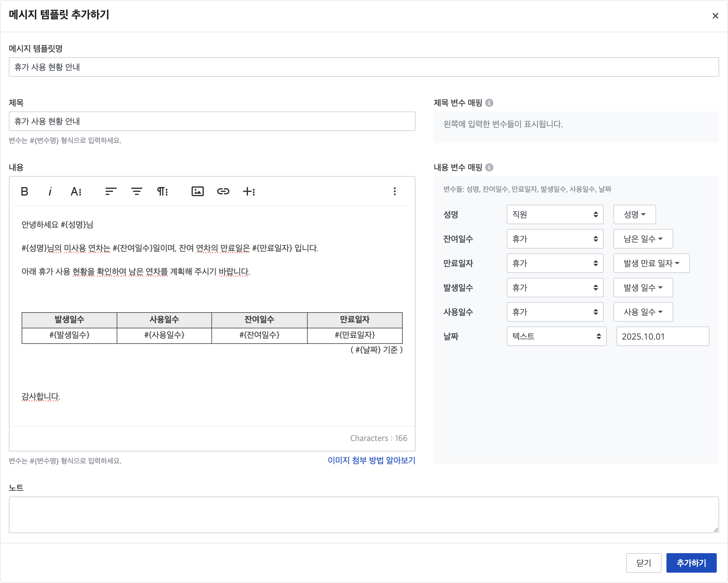Toggle bold formatting in the editor
728x583 pixels.
(x=24, y=191)
